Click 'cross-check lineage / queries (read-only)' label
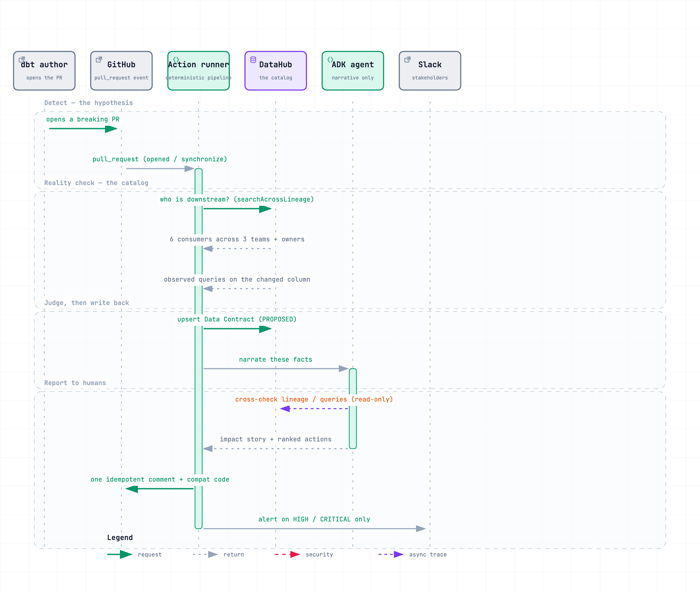Screen dimensions: 700x593 coord(314,399)
